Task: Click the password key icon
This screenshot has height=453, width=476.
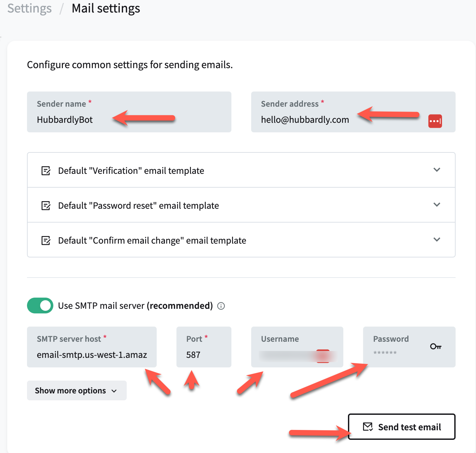Action: pyautogui.click(x=436, y=346)
